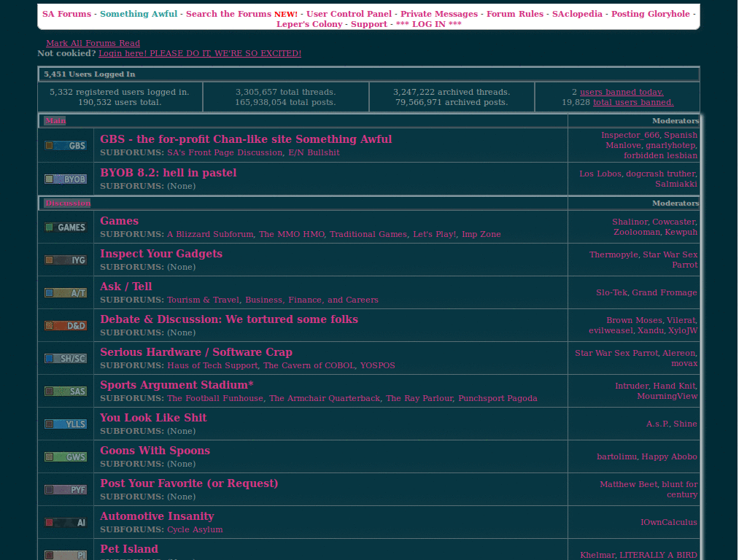This screenshot has width=747, height=560.
Task: Open Ask / Tell forum
Action: (125, 287)
